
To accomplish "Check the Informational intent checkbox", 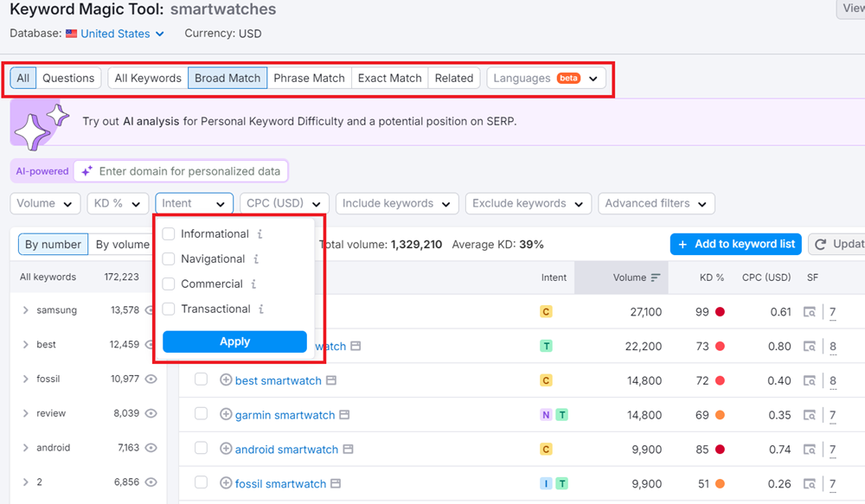I will pos(169,233).
